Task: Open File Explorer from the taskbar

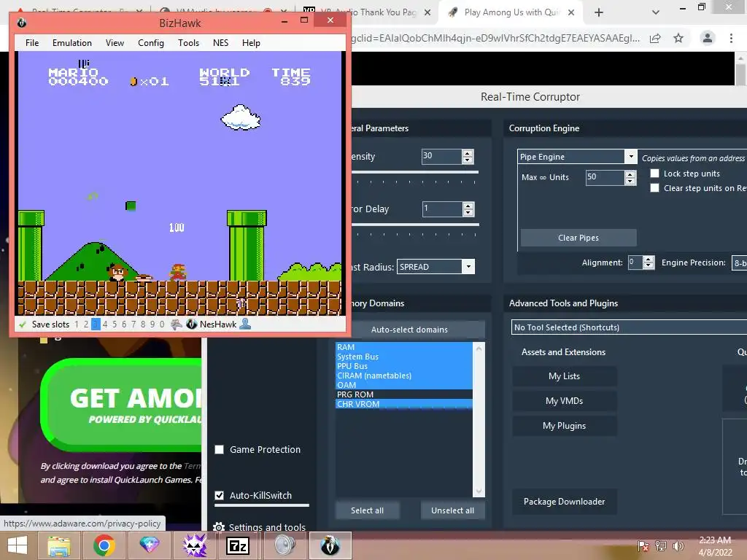Action: tap(58, 545)
